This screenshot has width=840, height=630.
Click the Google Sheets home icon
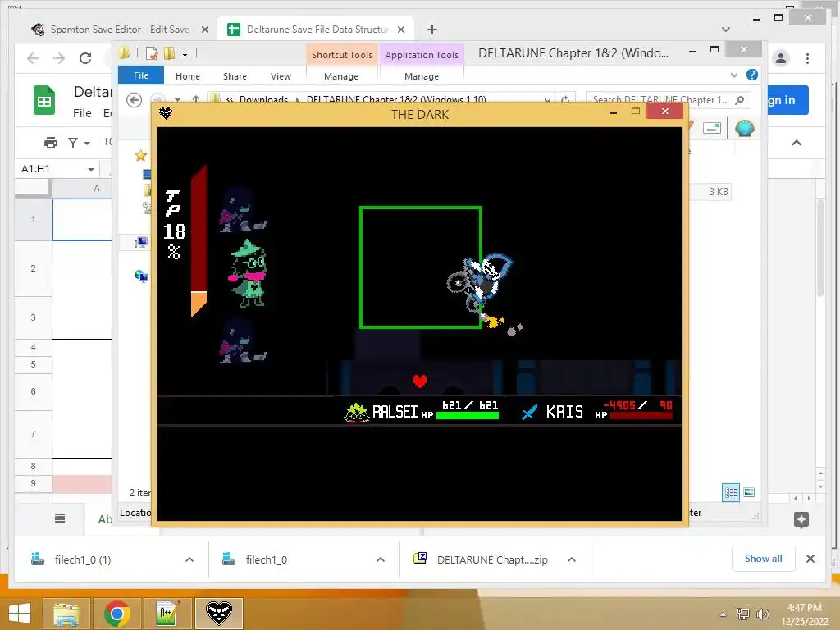[x=44, y=100]
